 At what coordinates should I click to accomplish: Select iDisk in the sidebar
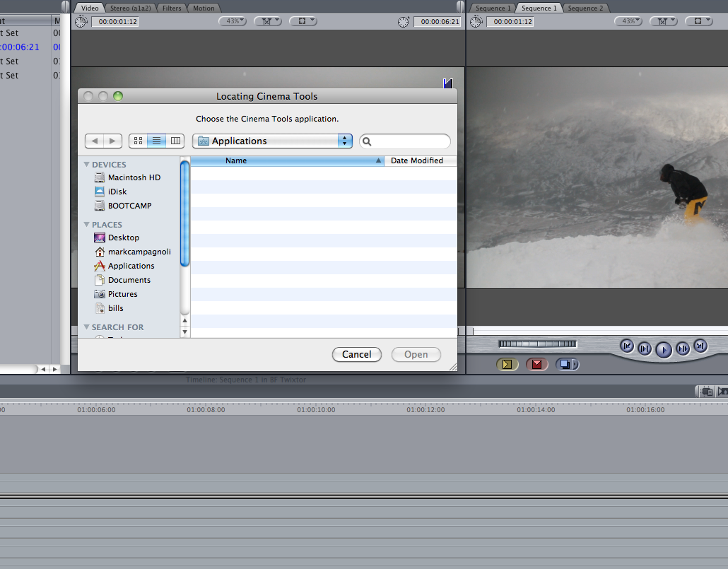coord(110,192)
